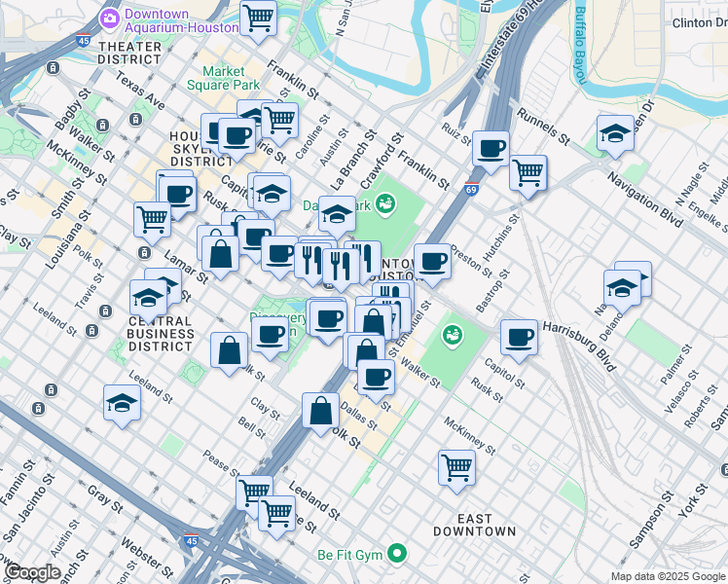Click the 'EAST DOWNTOWN' label
Screen dimensions: 728x584
click(475, 525)
